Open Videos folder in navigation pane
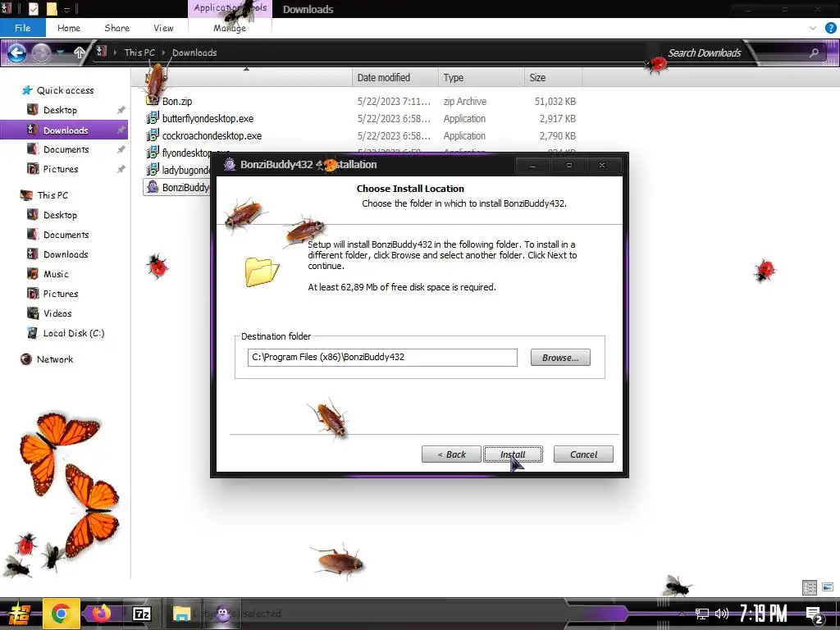840x630 pixels. click(x=57, y=313)
